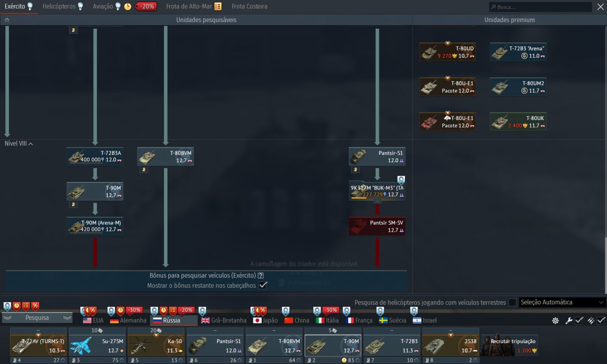The image size is (607, 364).
Task: Toggle the checkbox beside the wrench icon
Action: click(x=579, y=321)
